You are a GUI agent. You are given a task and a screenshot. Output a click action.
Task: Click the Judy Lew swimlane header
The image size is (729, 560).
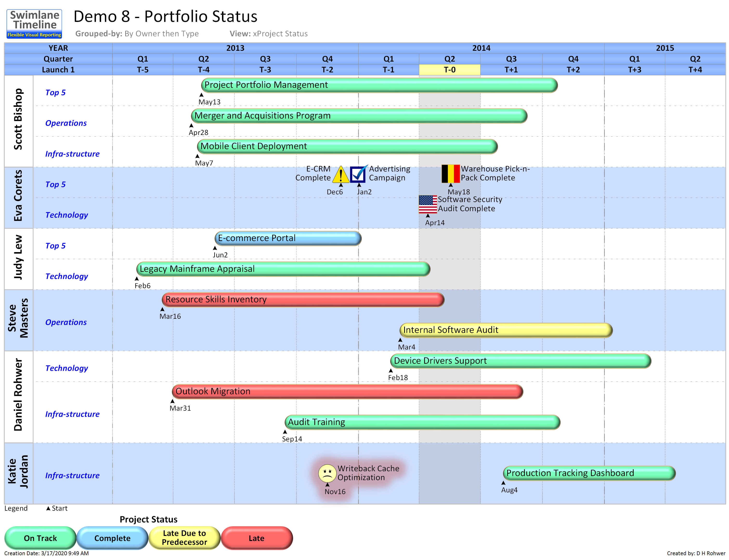(x=18, y=259)
